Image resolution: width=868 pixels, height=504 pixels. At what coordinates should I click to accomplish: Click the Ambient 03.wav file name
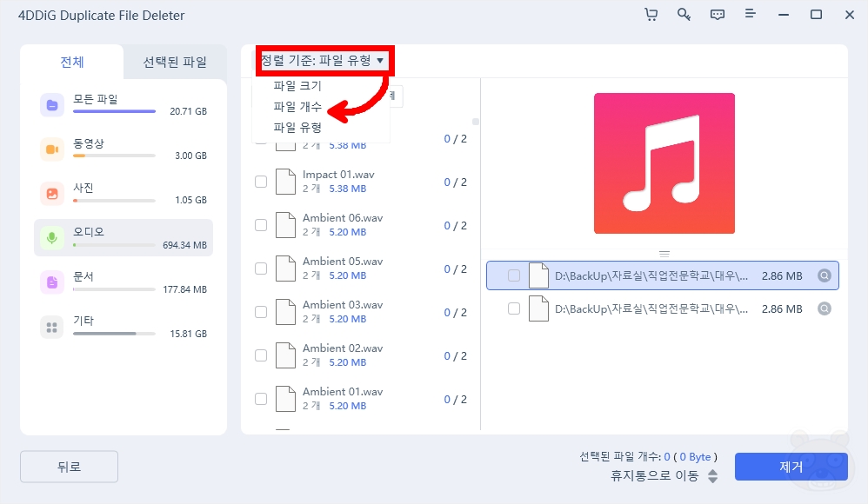coord(343,305)
